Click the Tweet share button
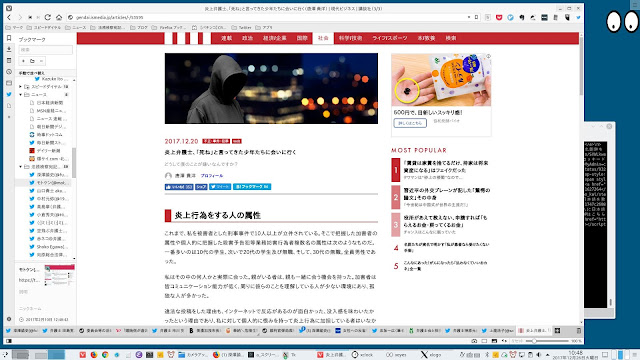 tap(220, 187)
